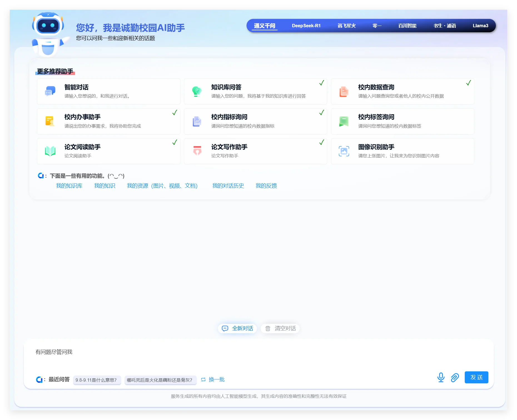517x420 pixels.
Task: Choose the Llama3 model tab
Action: (480, 26)
